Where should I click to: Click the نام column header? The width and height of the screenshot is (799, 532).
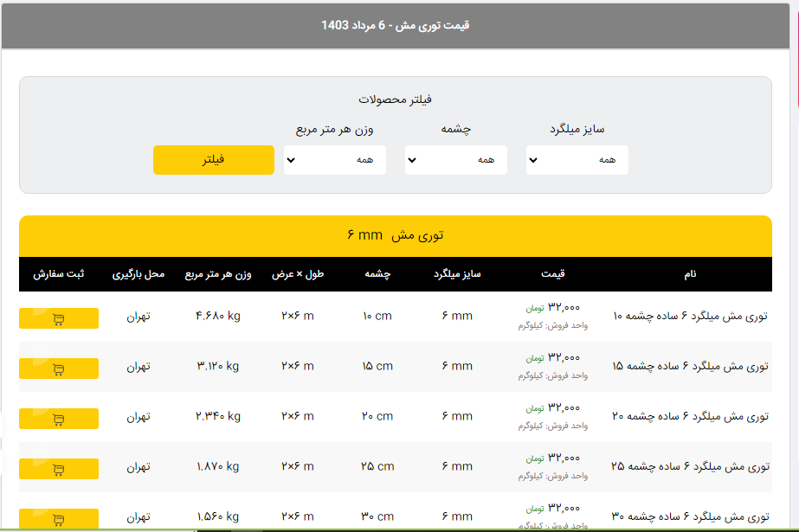pyautogui.click(x=690, y=274)
